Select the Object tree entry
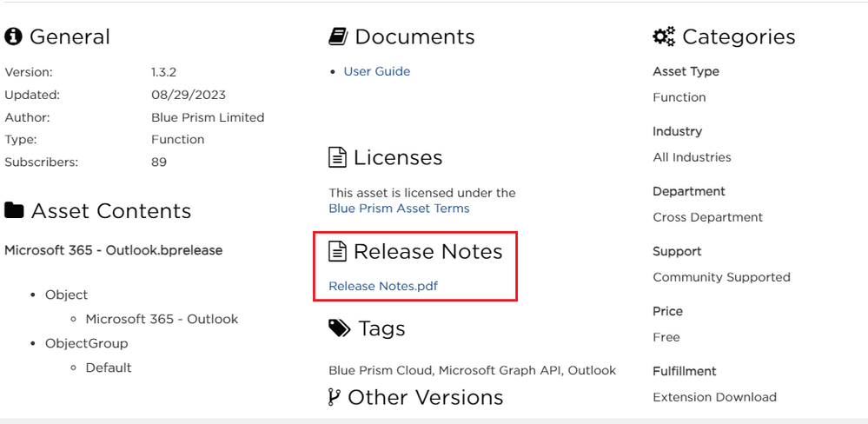 click(x=66, y=295)
